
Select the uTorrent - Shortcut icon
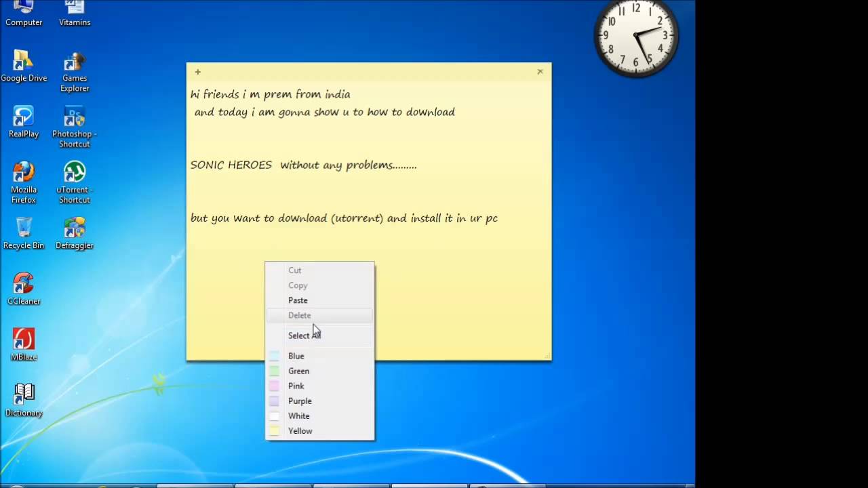pos(75,182)
